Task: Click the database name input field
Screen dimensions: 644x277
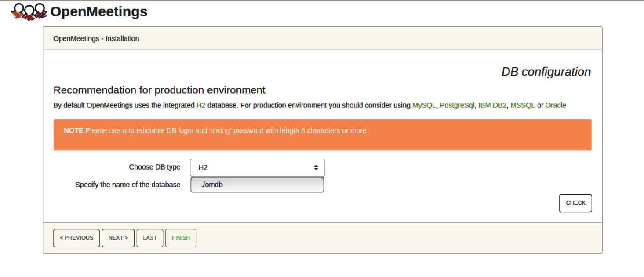Action: point(257,185)
